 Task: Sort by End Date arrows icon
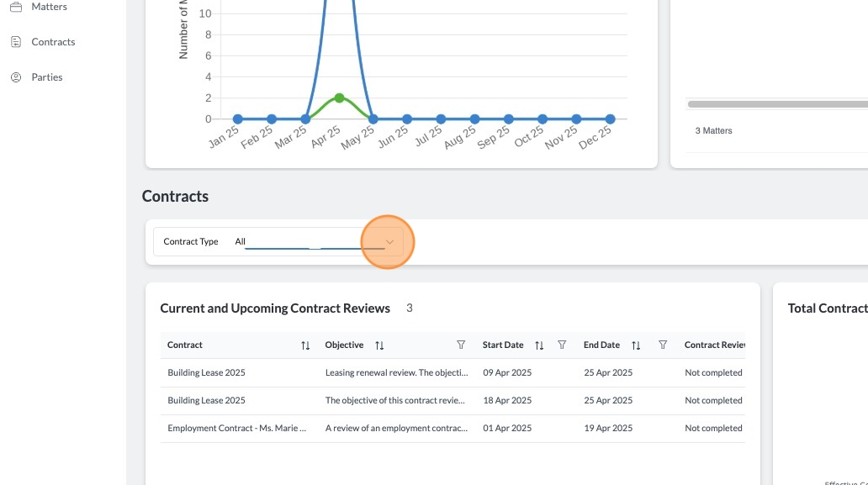click(636, 345)
